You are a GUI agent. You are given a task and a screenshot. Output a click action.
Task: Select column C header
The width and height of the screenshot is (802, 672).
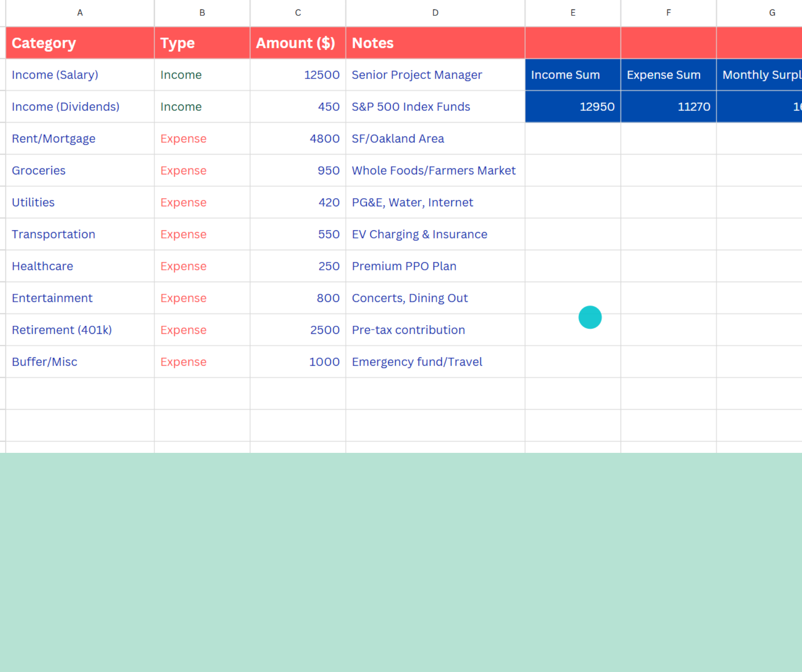click(x=298, y=13)
